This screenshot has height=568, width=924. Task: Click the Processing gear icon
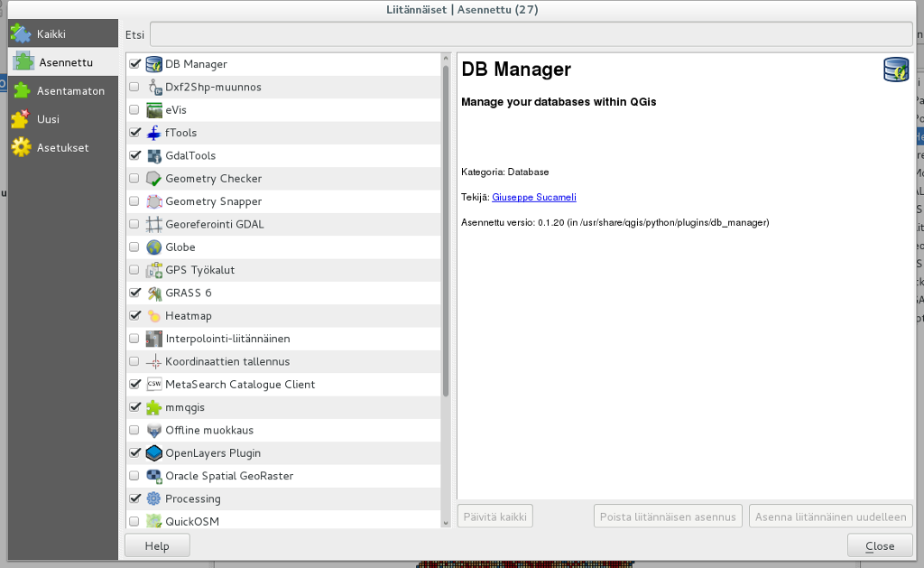click(153, 499)
